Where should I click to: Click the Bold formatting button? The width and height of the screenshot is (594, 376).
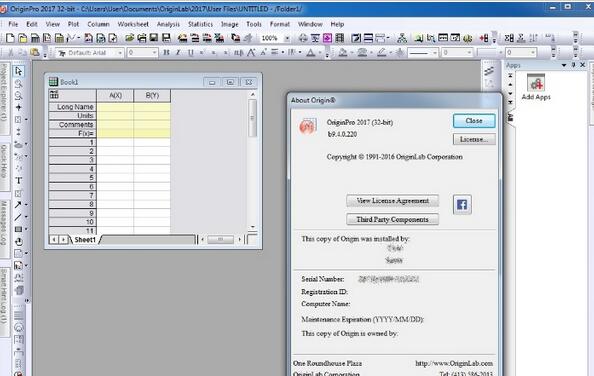(166, 53)
